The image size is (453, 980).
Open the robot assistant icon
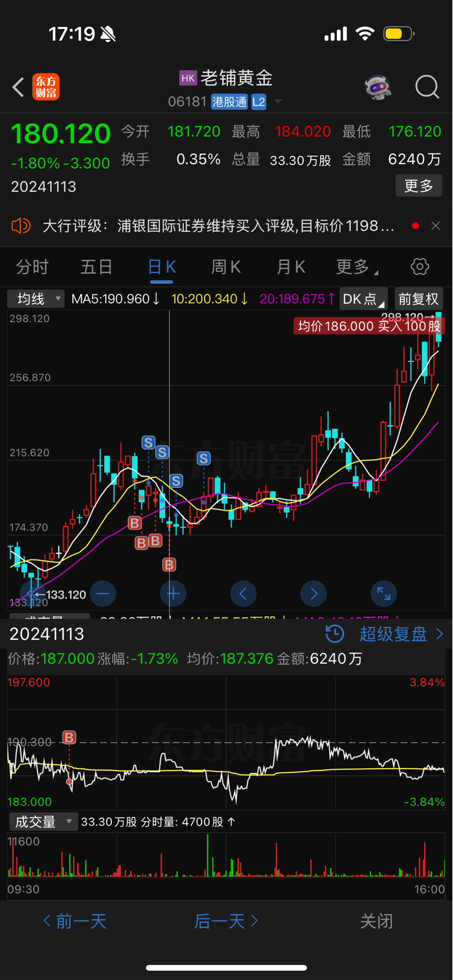378,87
